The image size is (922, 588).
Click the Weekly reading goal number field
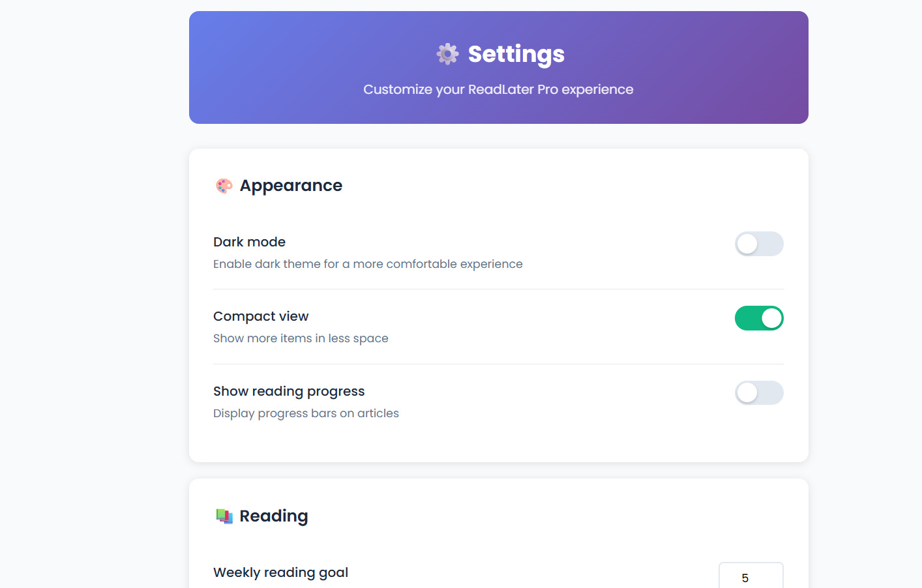pyautogui.click(x=751, y=576)
